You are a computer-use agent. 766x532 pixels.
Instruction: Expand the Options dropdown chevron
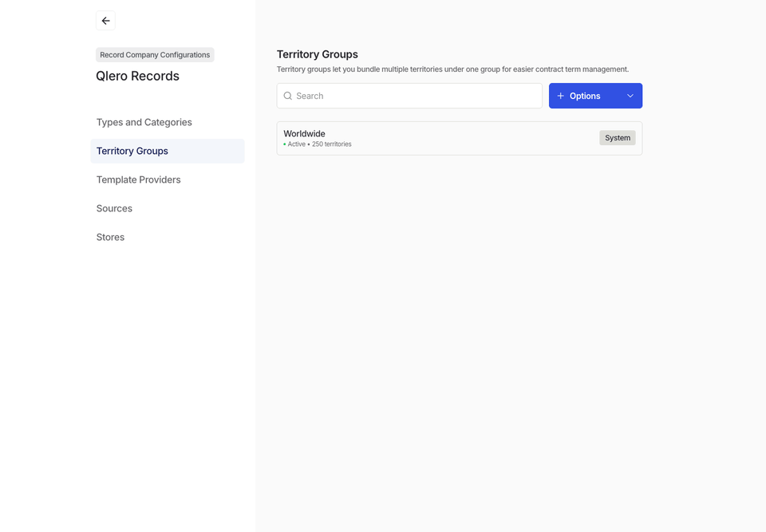pyautogui.click(x=630, y=96)
